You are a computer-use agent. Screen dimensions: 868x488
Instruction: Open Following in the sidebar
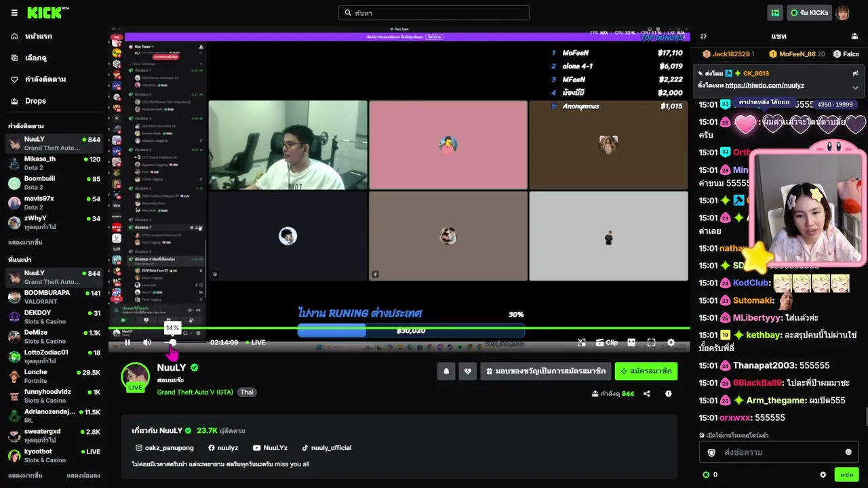(54, 79)
